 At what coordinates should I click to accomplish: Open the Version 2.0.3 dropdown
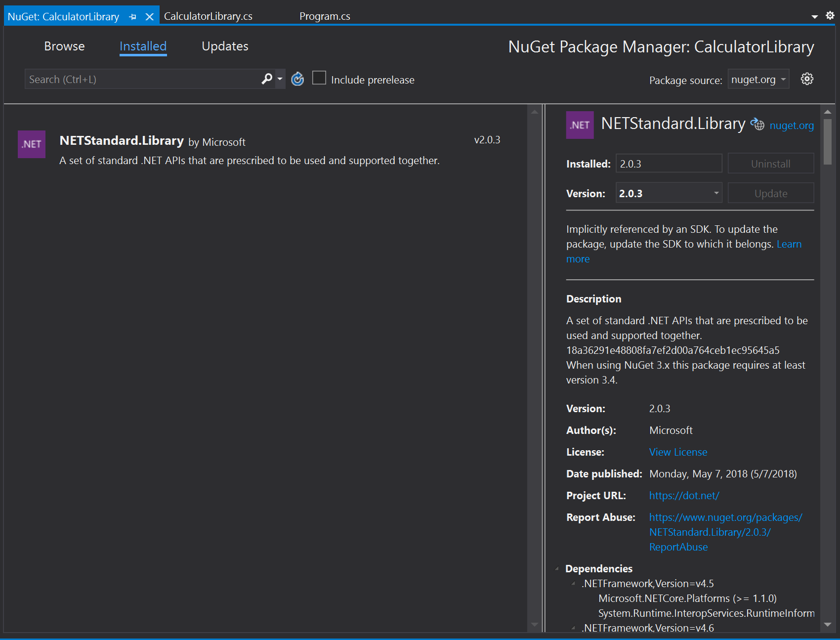pos(669,193)
